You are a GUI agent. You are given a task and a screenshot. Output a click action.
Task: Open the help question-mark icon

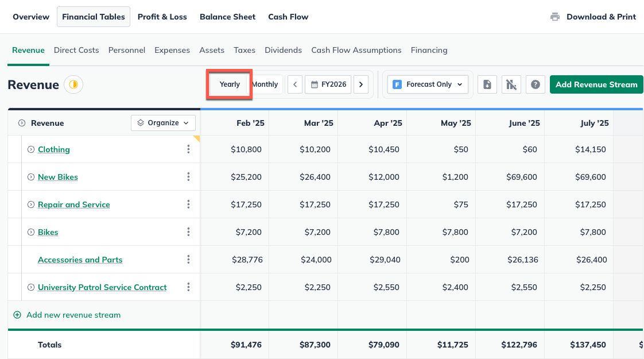[535, 84]
